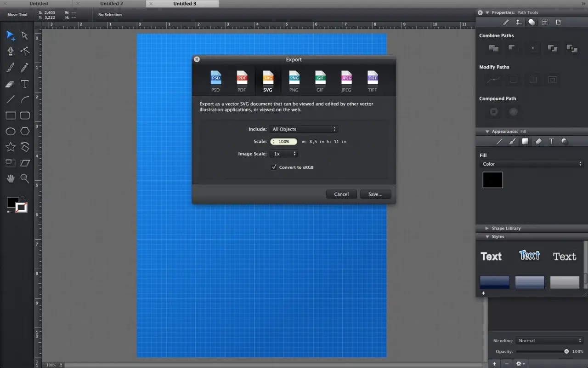Close the Export dialog
Viewport: 588px width, 368px height.
coord(197,59)
